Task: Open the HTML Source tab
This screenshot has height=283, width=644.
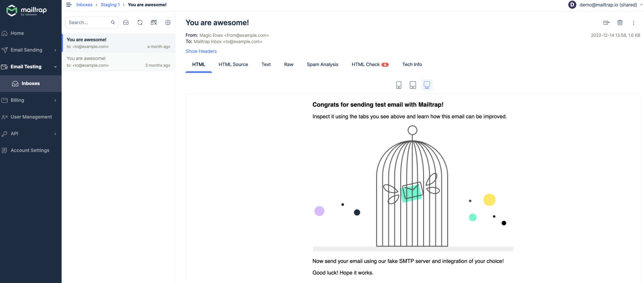Action: pyautogui.click(x=233, y=64)
